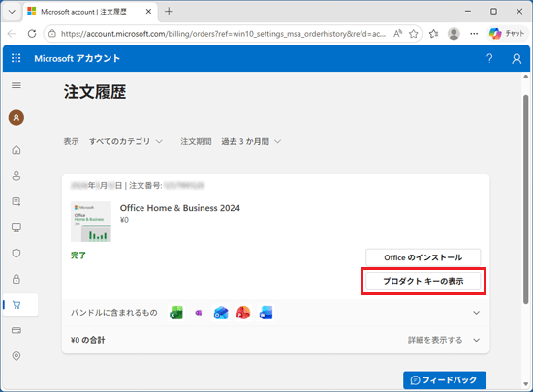Click the 注文履歴 page heading
533x392 pixels.
pyautogui.click(x=95, y=92)
